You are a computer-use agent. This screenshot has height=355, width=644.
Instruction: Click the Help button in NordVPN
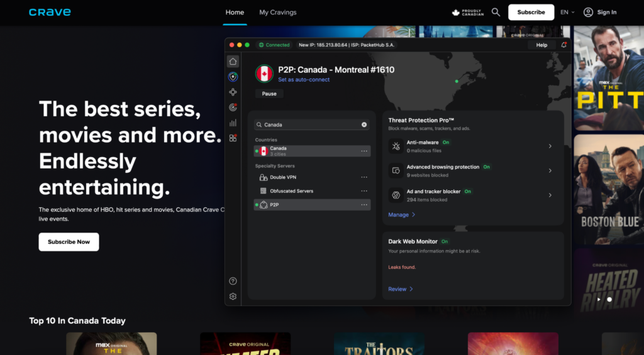tap(541, 45)
